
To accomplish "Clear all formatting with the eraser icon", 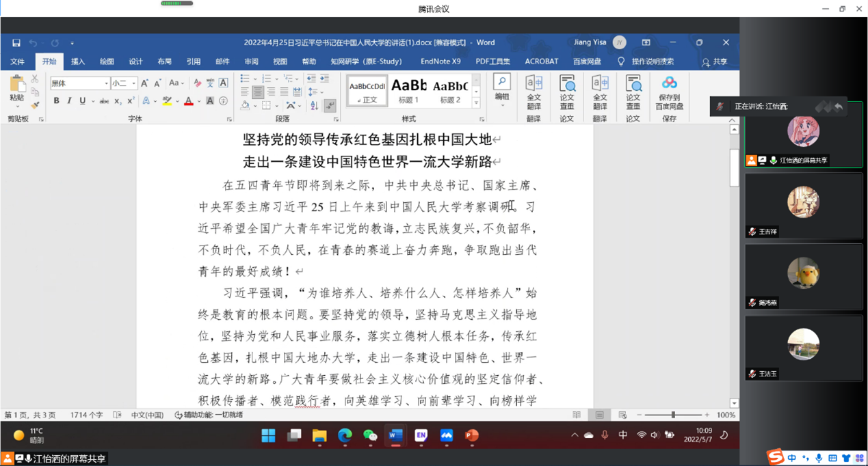I will click(197, 83).
